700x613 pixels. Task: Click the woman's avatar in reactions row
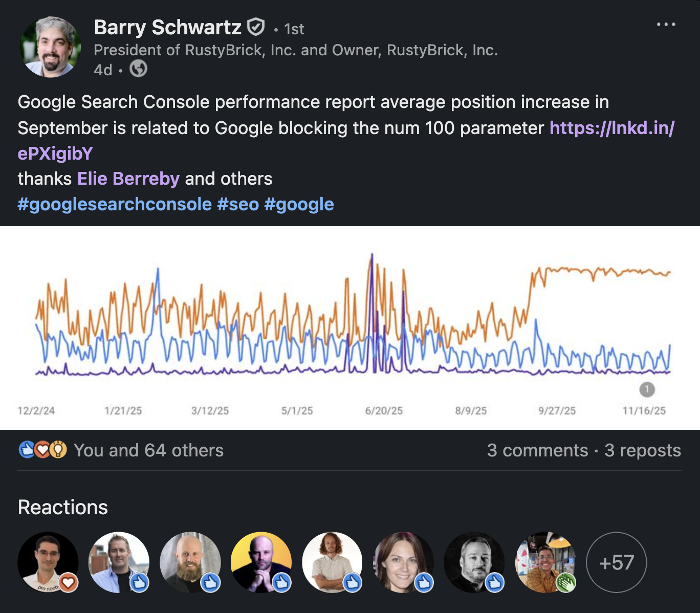403,562
